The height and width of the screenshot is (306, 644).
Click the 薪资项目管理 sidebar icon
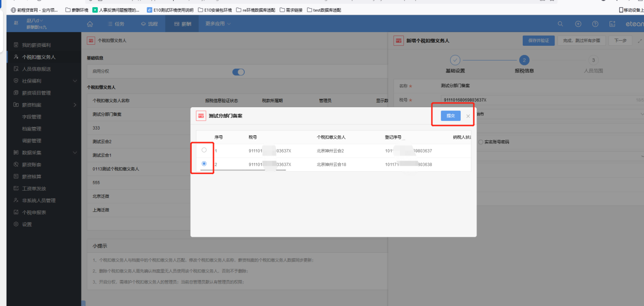click(x=16, y=93)
